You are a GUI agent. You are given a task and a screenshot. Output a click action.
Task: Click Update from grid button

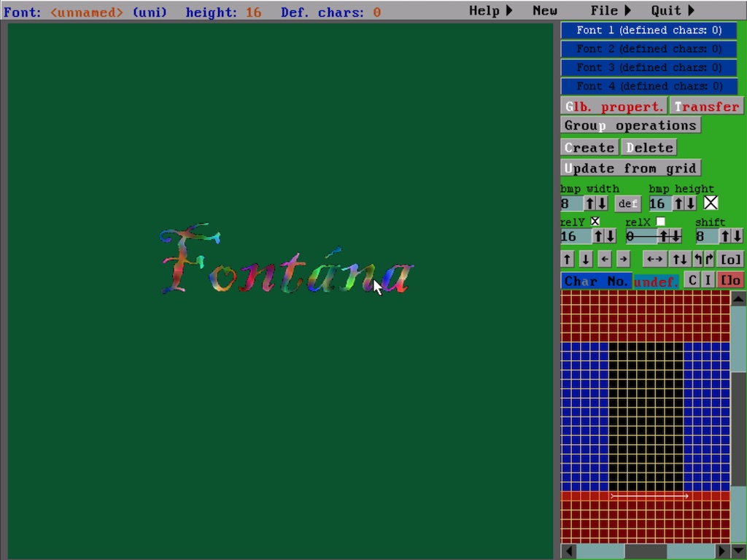pos(630,168)
